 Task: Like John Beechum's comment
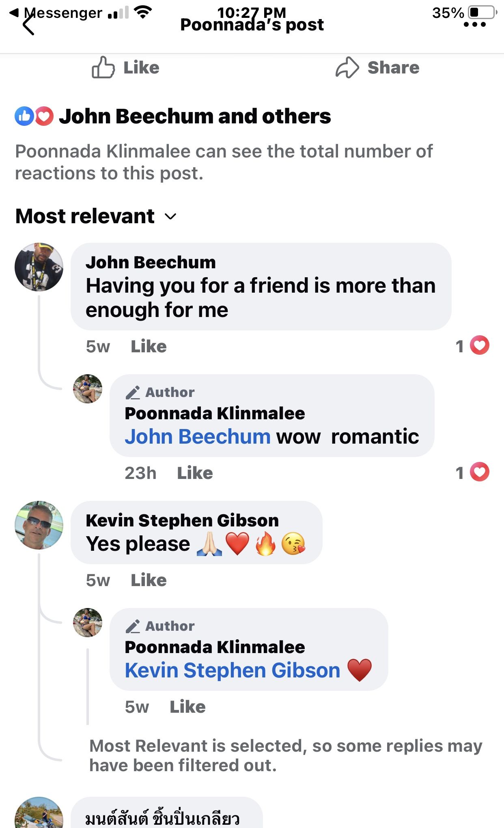(x=149, y=347)
